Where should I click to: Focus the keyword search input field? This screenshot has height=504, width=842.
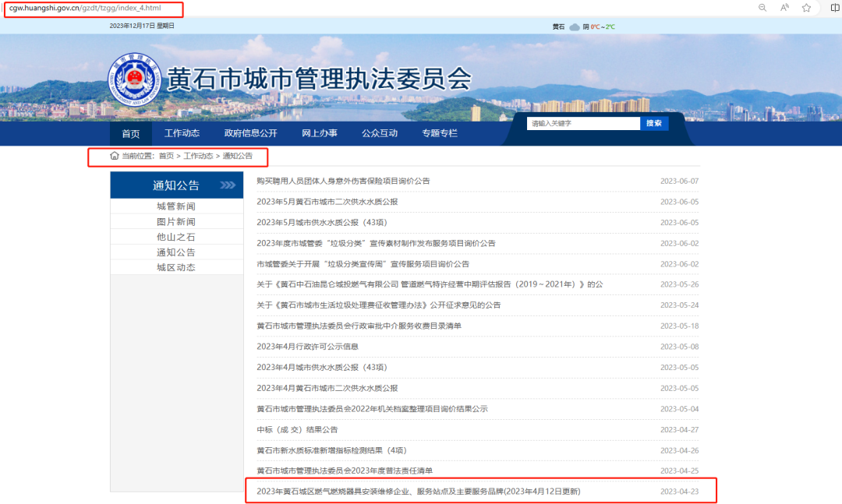(582, 123)
